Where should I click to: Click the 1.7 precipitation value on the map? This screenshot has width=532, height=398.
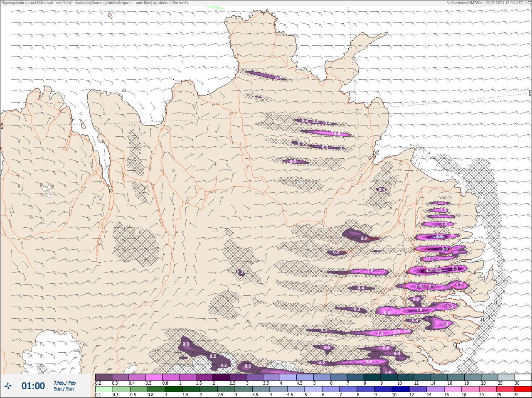(x=459, y=285)
